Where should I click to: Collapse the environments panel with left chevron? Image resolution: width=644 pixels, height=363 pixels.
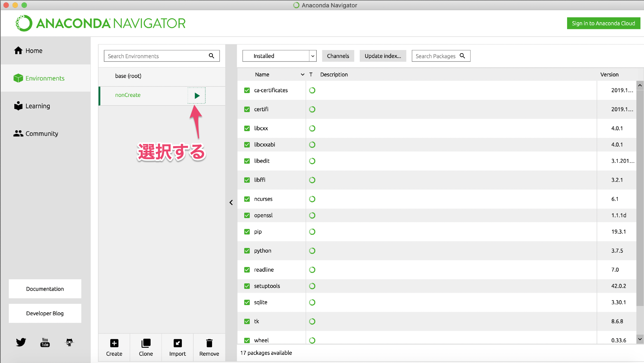(x=231, y=202)
